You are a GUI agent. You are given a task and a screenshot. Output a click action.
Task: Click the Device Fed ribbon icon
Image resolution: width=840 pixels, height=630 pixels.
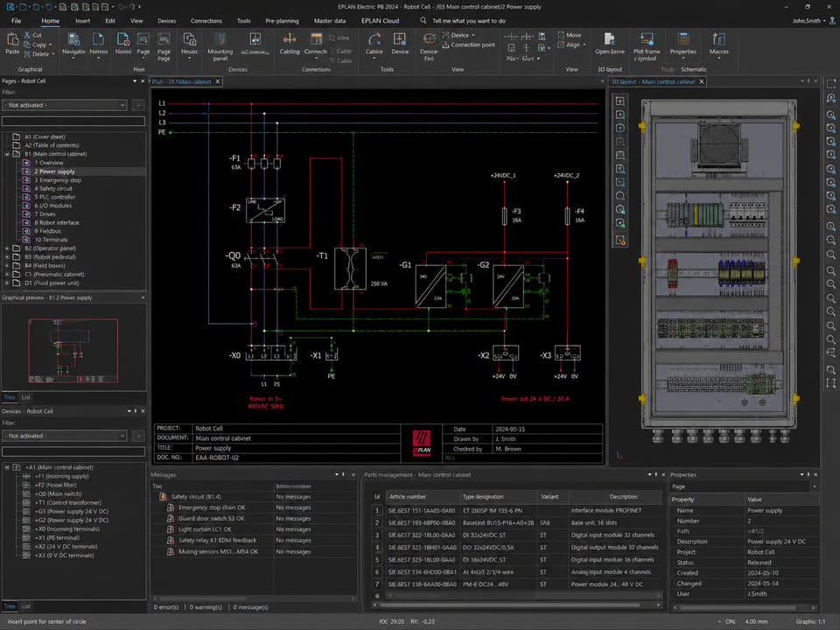click(x=429, y=39)
